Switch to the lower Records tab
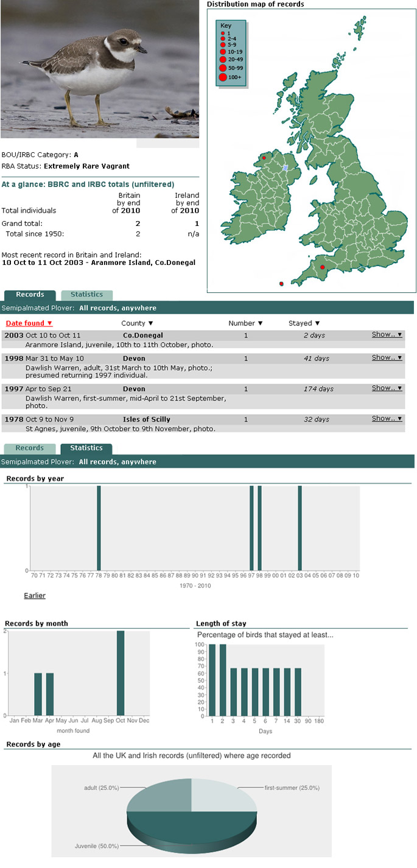The height and width of the screenshot is (868, 417). [x=30, y=448]
